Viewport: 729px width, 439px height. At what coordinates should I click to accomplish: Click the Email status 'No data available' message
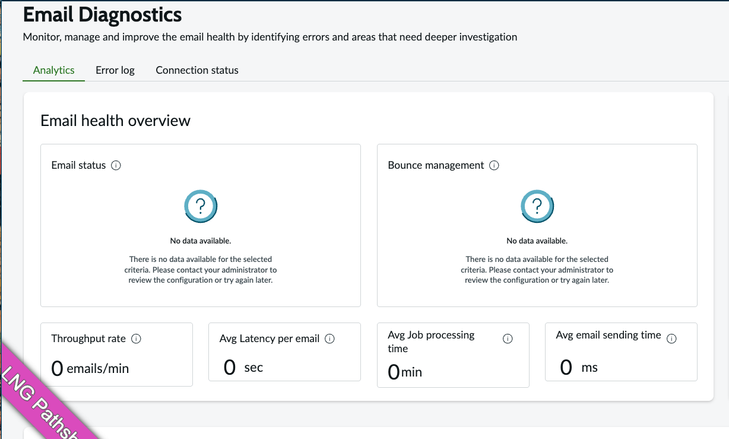click(200, 241)
